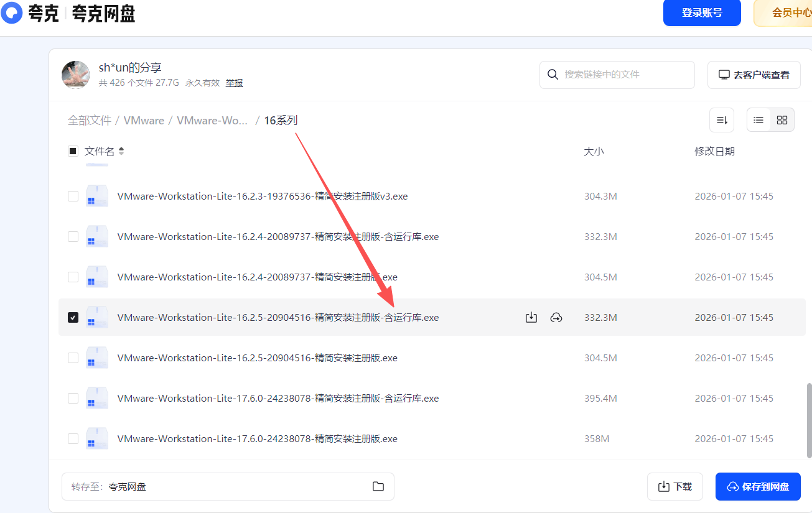Check the 16.2.4 含运行库.exe checkbox
This screenshot has height=513, width=812.
(x=73, y=236)
